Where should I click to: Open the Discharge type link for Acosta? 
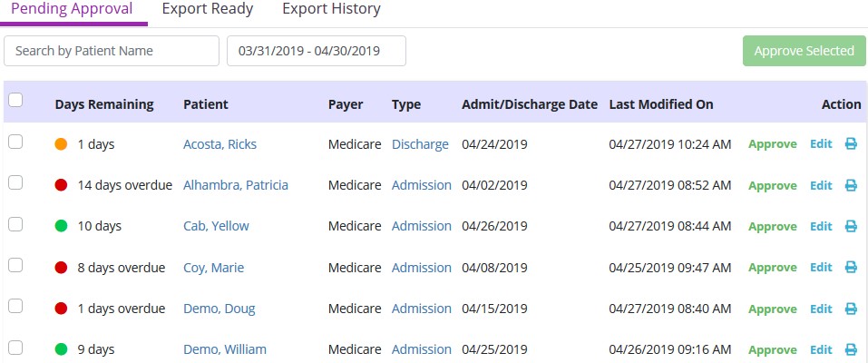pos(420,144)
